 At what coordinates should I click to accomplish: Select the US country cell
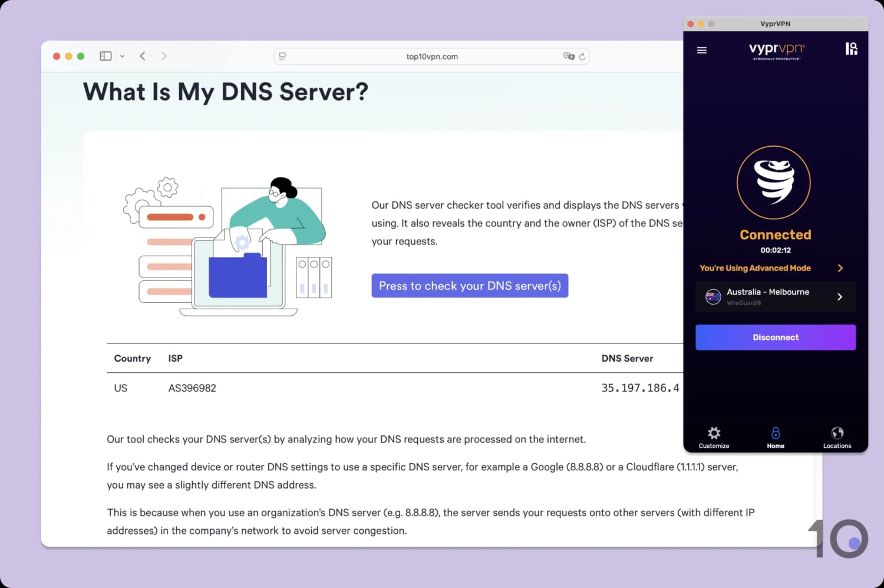pos(121,388)
